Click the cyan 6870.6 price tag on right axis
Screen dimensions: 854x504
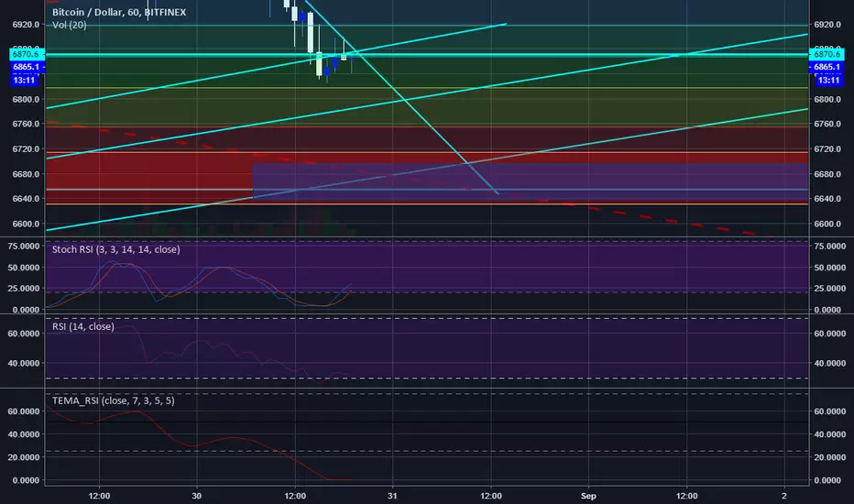coord(827,54)
